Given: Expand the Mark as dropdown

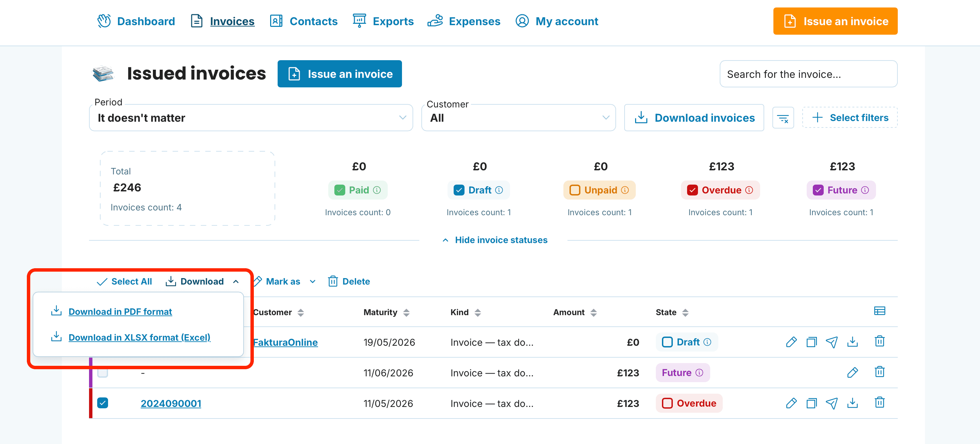Looking at the screenshot, I should click(284, 281).
